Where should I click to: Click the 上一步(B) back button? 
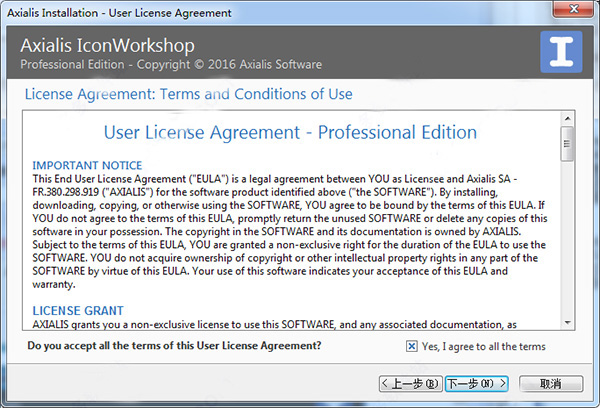[411, 384]
